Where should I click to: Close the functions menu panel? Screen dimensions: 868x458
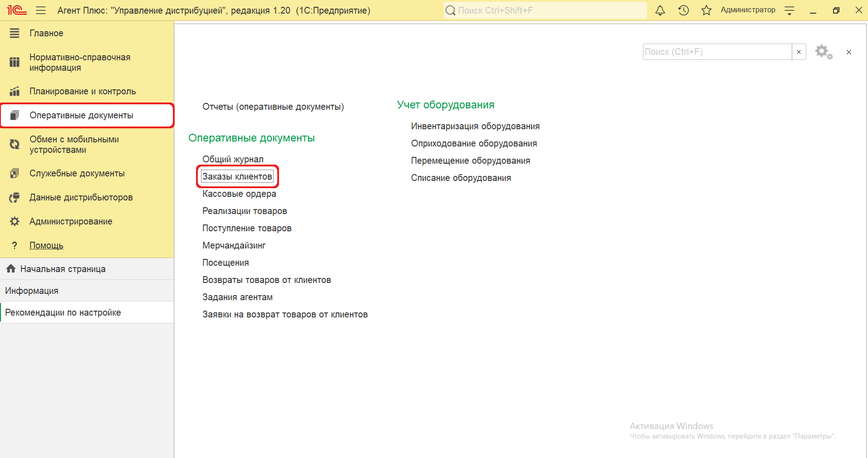coord(848,52)
